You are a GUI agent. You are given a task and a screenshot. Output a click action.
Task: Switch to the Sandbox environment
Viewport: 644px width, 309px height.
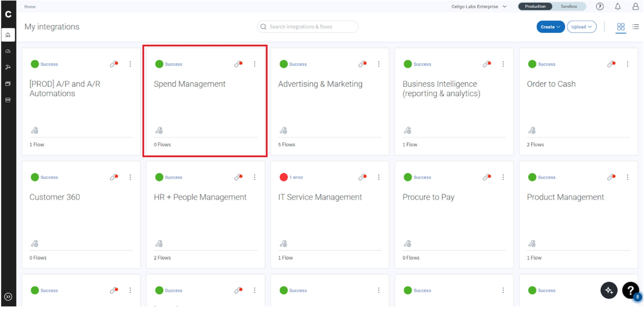click(x=569, y=6)
